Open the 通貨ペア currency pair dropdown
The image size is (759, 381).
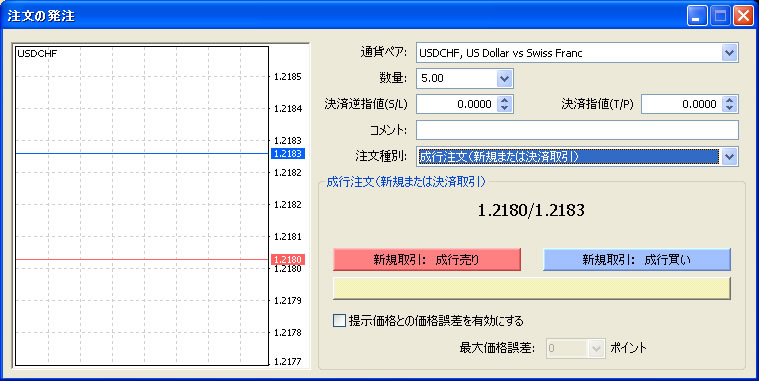pyautogui.click(x=729, y=52)
